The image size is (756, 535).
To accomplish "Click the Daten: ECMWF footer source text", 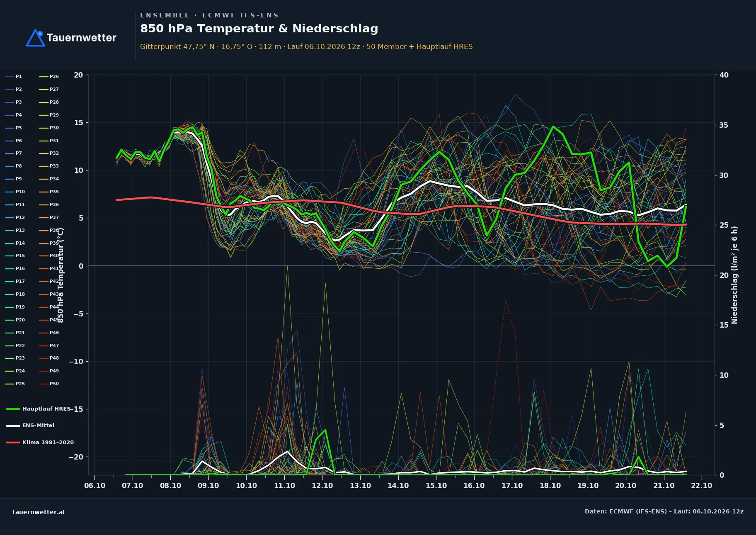I will click(x=664, y=511).
